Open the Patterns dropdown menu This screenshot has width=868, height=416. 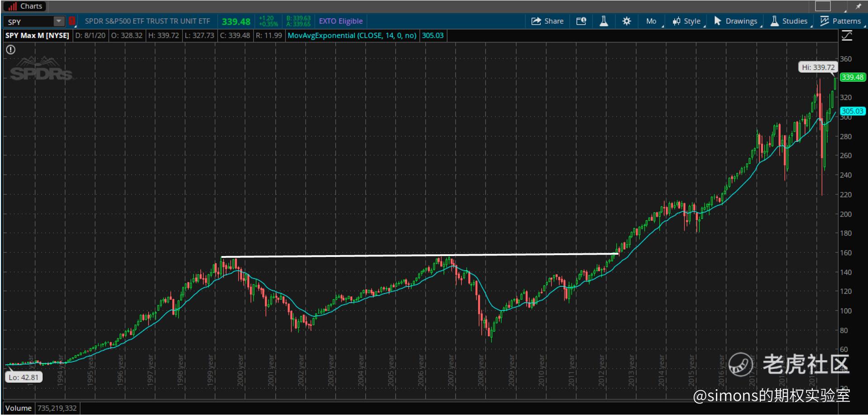[x=841, y=21]
